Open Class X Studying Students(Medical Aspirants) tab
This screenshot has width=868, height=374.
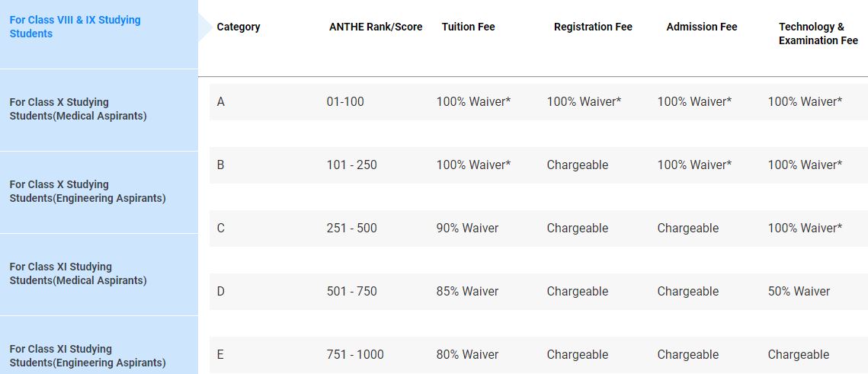[98, 110]
